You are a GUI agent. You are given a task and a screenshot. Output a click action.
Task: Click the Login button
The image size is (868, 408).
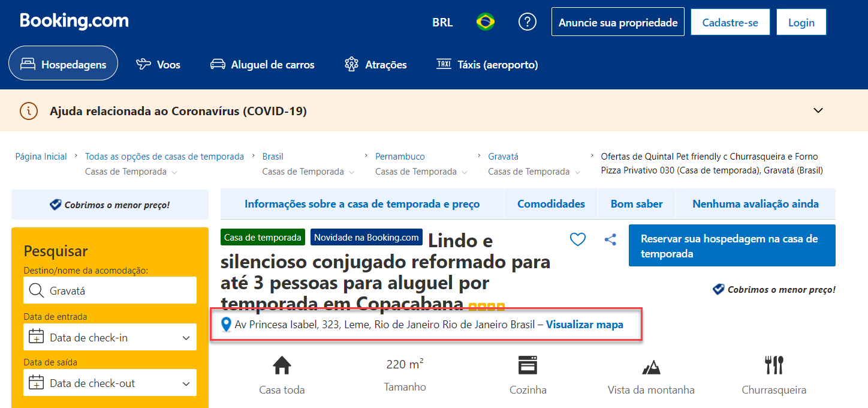(801, 22)
